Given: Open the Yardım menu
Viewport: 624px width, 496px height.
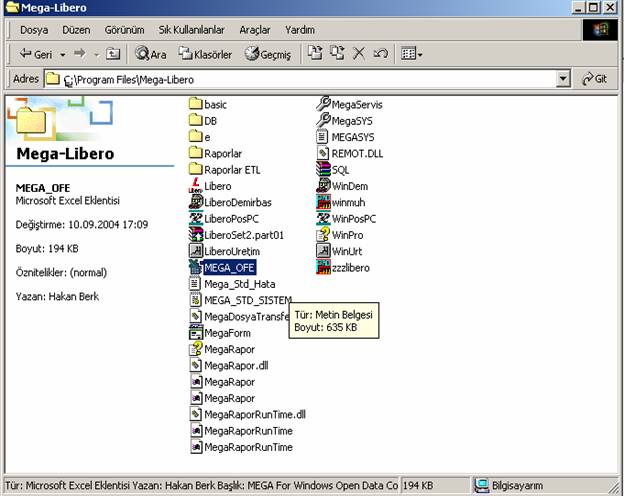Looking at the screenshot, I should coord(300,30).
